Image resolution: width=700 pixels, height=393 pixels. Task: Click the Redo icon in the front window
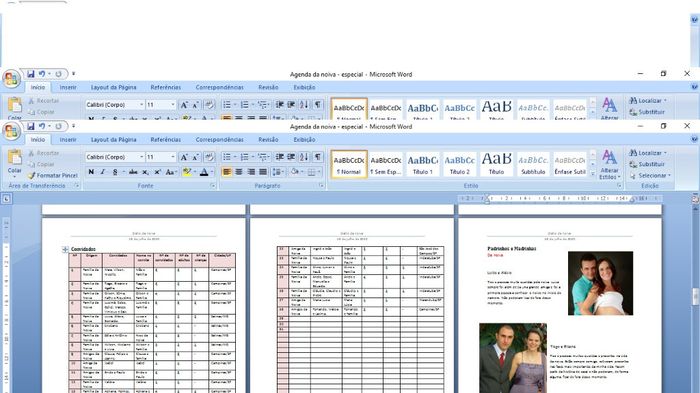(x=58, y=126)
